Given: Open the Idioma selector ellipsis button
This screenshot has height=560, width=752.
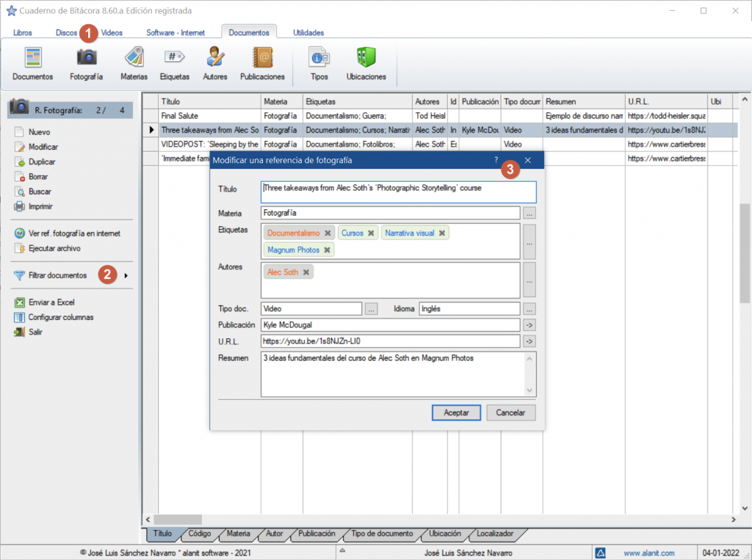Looking at the screenshot, I should click(529, 309).
